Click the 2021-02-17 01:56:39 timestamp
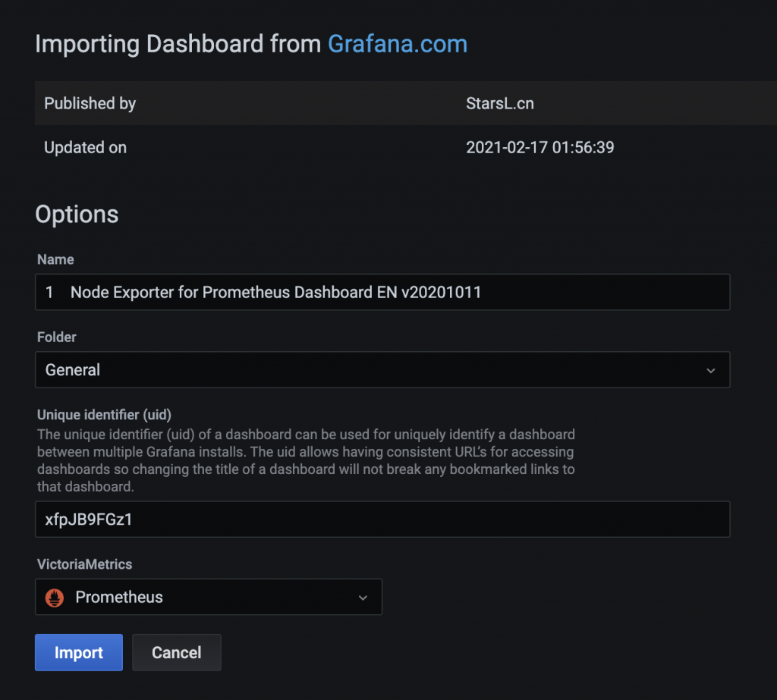The image size is (777, 700). [539, 148]
